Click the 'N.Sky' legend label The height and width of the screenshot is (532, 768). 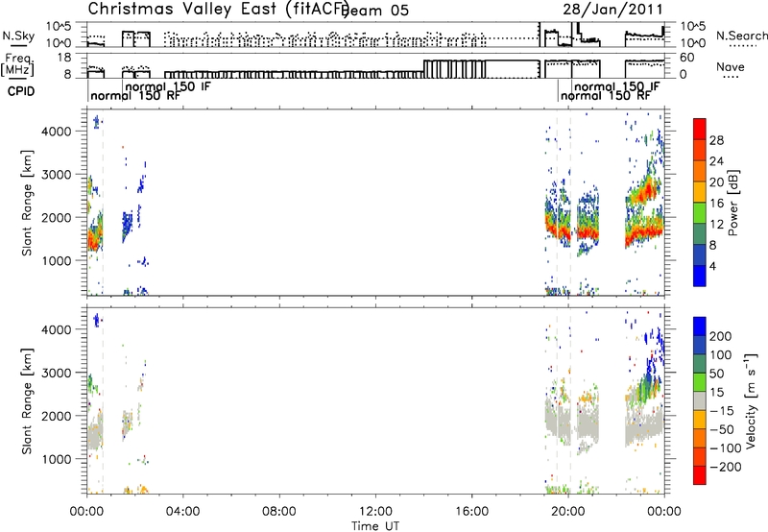[18, 36]
